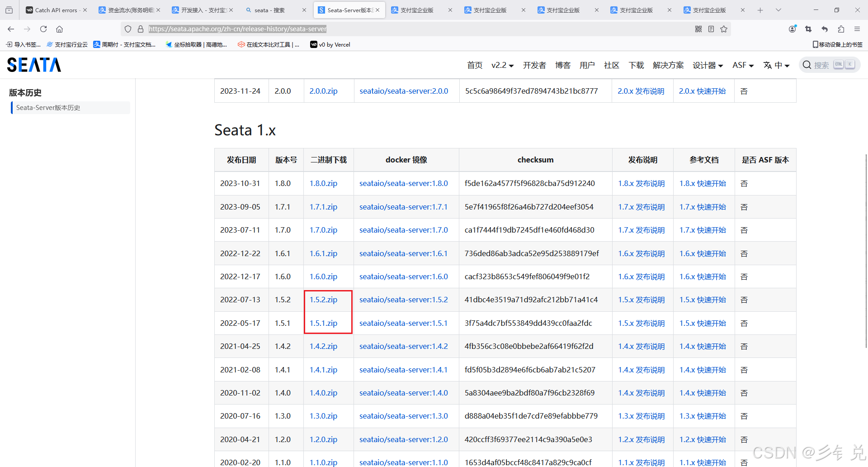
Task: Open a new browser tab
Action: 760,10
